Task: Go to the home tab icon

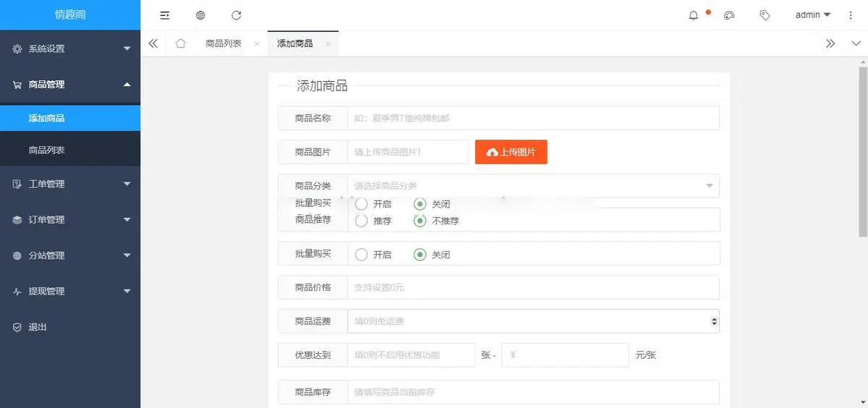Action: click(180, 43)
